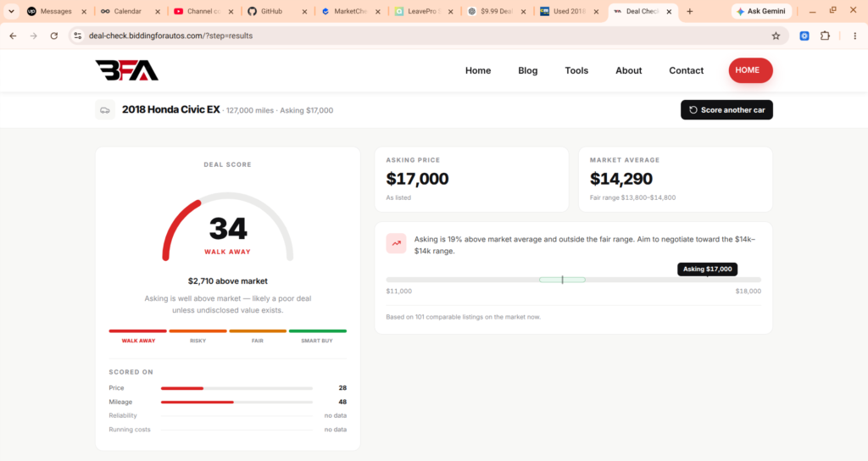
Task: Click the FAIR scale label
Action: [258, 341]
